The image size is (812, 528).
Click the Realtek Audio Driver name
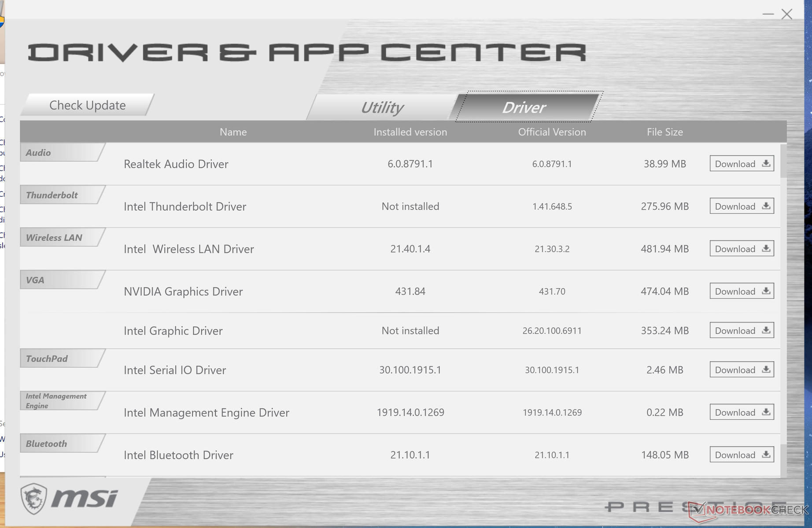[176, 164]
